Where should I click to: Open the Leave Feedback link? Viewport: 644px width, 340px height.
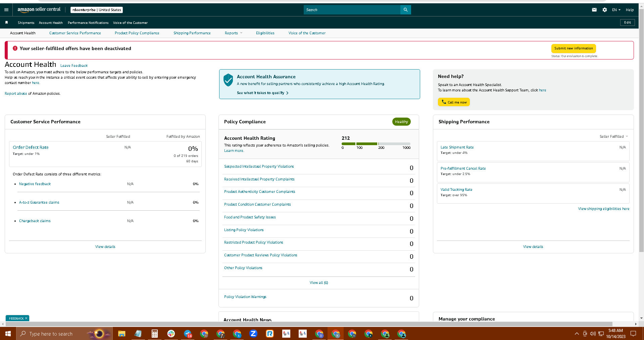click(74, 66)
